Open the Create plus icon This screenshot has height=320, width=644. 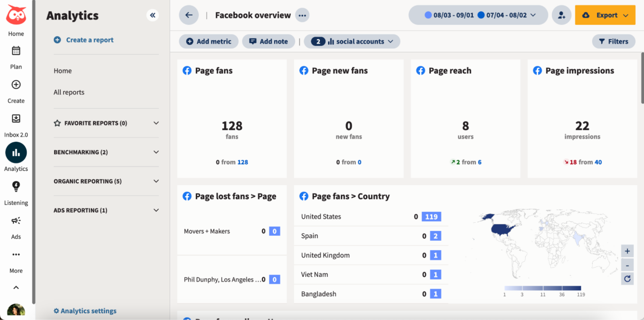tap(16, 85)
